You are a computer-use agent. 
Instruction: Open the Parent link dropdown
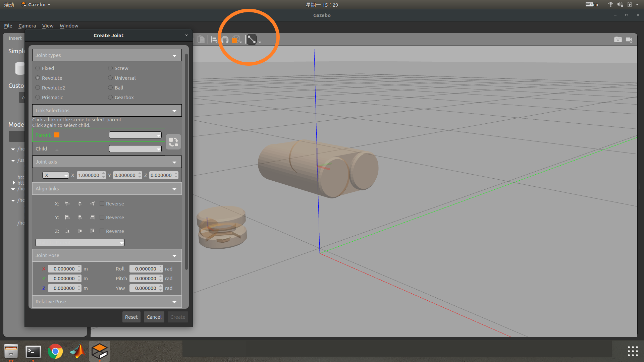135,135
